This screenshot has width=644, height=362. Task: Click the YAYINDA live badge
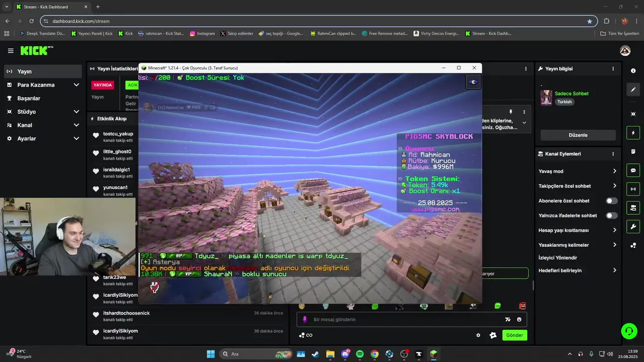coord(103,85)
